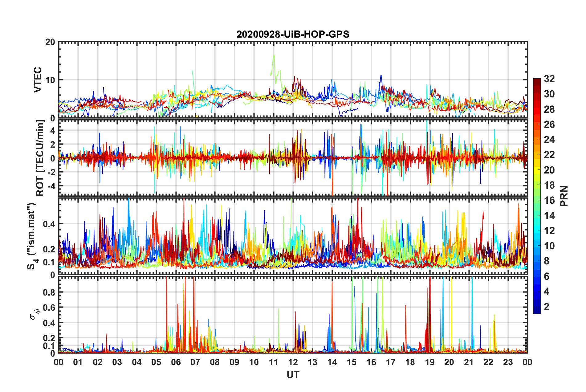Click the 20 tick on VTEC axis

(x=50, y=42)
